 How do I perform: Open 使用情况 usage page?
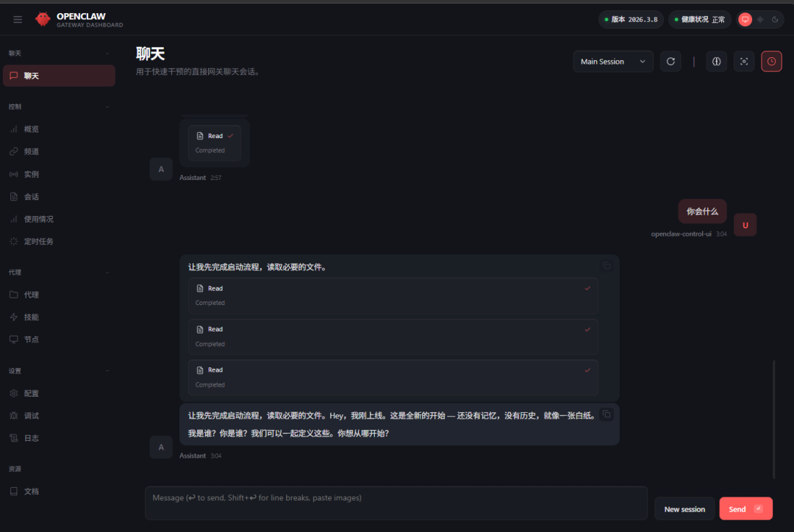pyautogui.click(x=59, y=219)
